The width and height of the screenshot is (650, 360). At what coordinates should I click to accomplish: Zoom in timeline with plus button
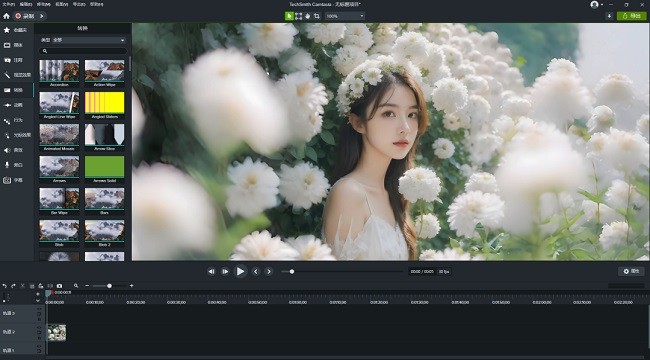[x=131, y=286]
